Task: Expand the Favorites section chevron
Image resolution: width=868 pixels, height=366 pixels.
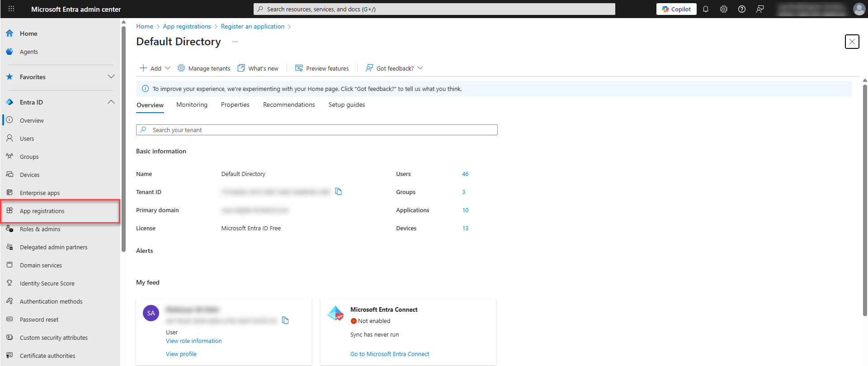Action: pyautogui.click(x=111, y=77)
